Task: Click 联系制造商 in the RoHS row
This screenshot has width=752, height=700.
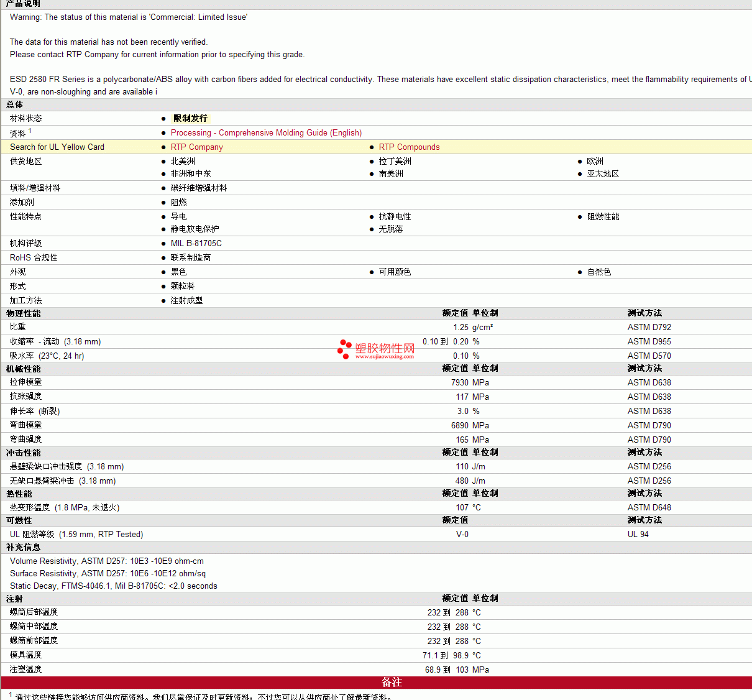Action: pyautogui.click(x=191, y=257)
